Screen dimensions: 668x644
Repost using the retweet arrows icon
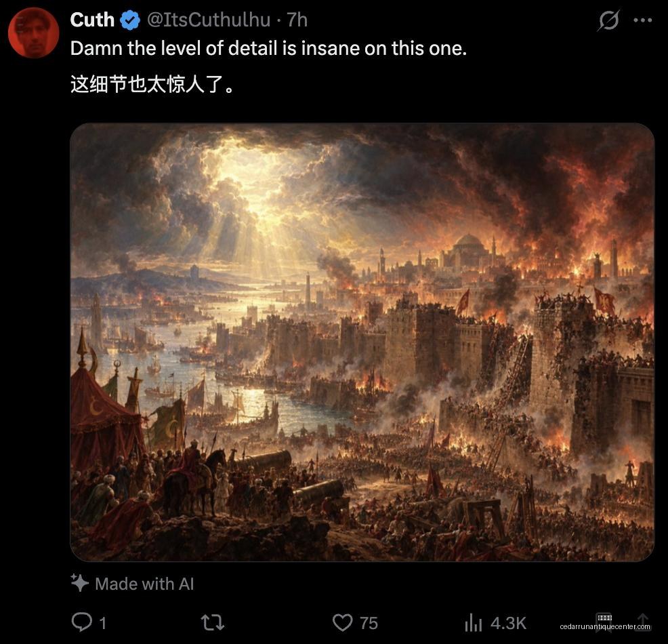213,622
